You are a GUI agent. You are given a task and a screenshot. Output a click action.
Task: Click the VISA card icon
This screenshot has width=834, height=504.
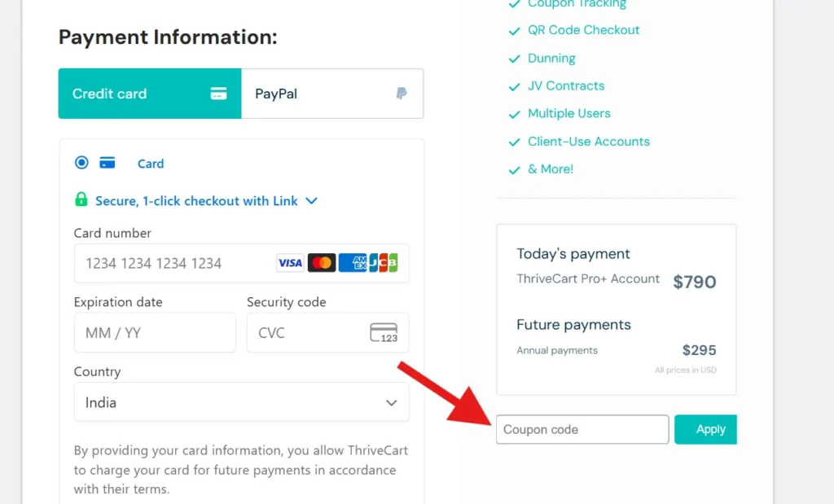pos(290,262)
